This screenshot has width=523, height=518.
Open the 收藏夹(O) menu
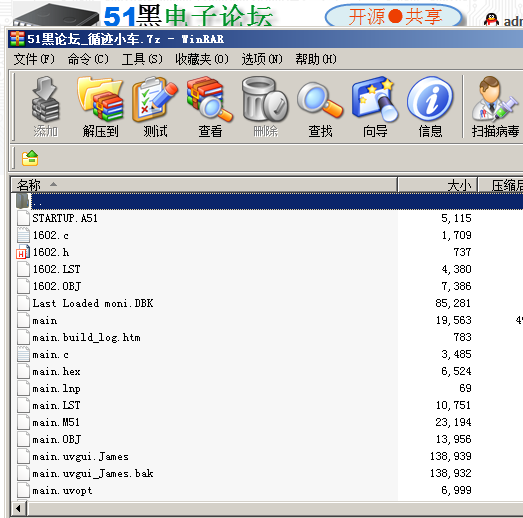(x=202, y=59)
